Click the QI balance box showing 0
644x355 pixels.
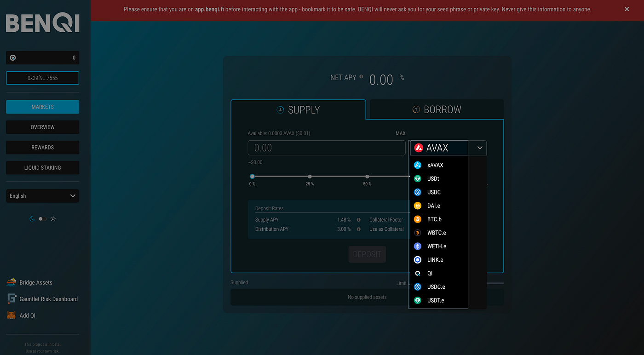42,58
